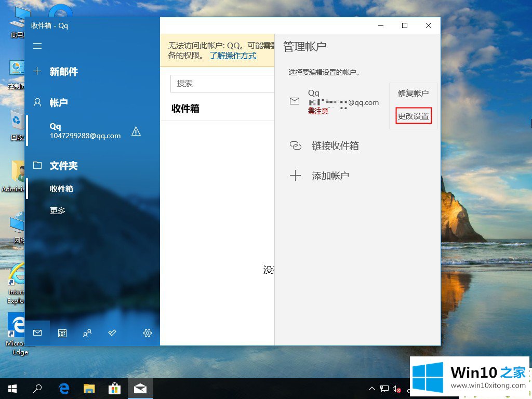This screenshot has width=532, height=399.
Task: Open the To-Do checkmark icon
Action: (x=112, y=333)
